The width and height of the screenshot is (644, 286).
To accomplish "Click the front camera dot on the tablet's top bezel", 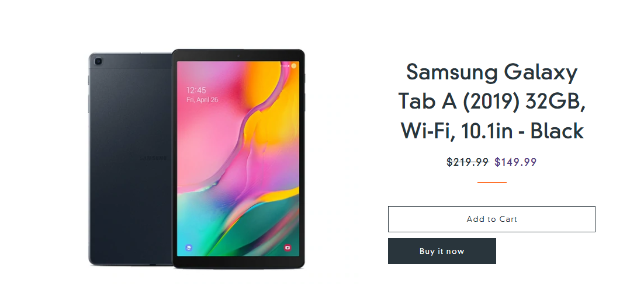I will (238, 55).
